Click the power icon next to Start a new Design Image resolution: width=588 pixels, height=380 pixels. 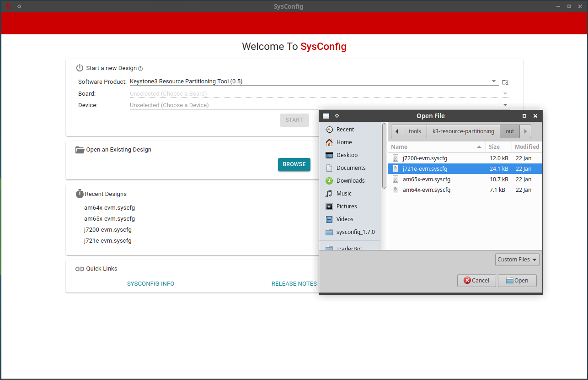(x=80, y=68)
